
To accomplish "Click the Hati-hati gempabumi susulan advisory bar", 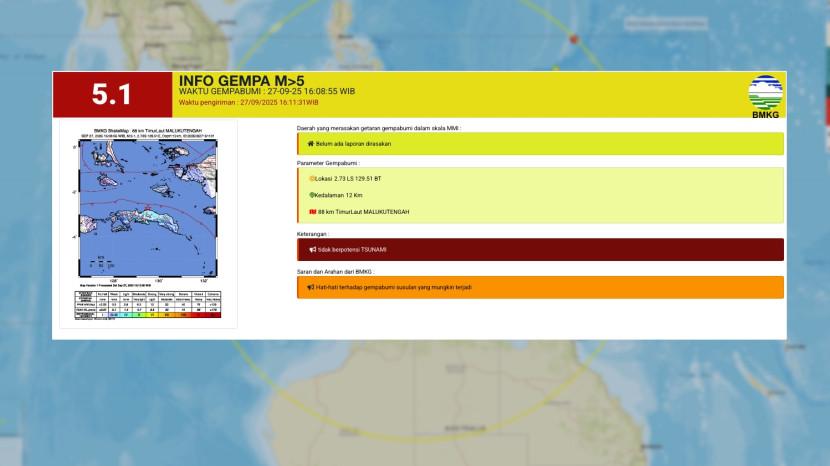I will (540, 287).
